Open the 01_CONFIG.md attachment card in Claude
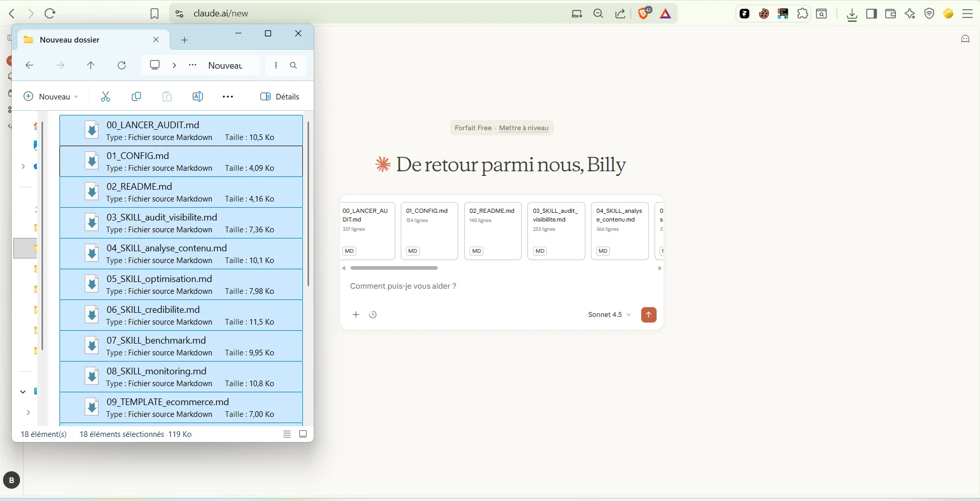The height and width of the screenshot is (501, 980). pos(430,231)
